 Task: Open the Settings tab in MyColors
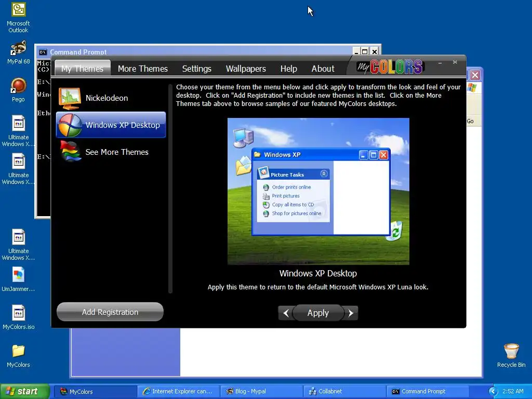197,69
